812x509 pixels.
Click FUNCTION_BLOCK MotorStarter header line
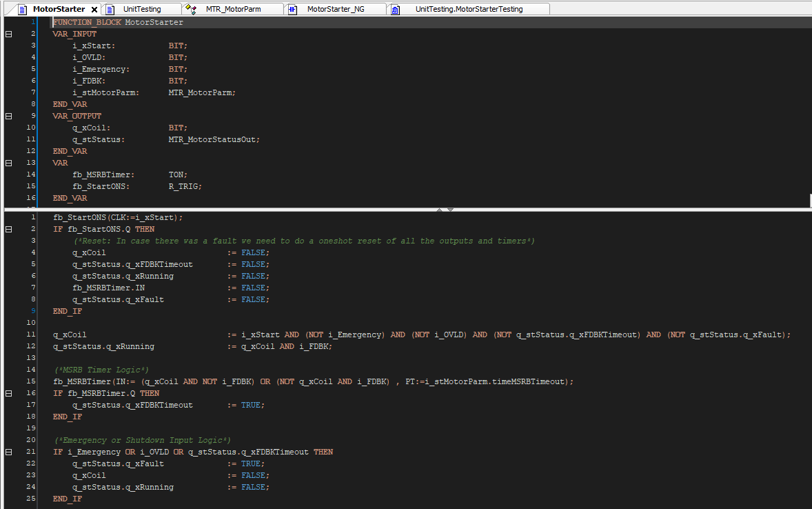click(x=118, y=22)
